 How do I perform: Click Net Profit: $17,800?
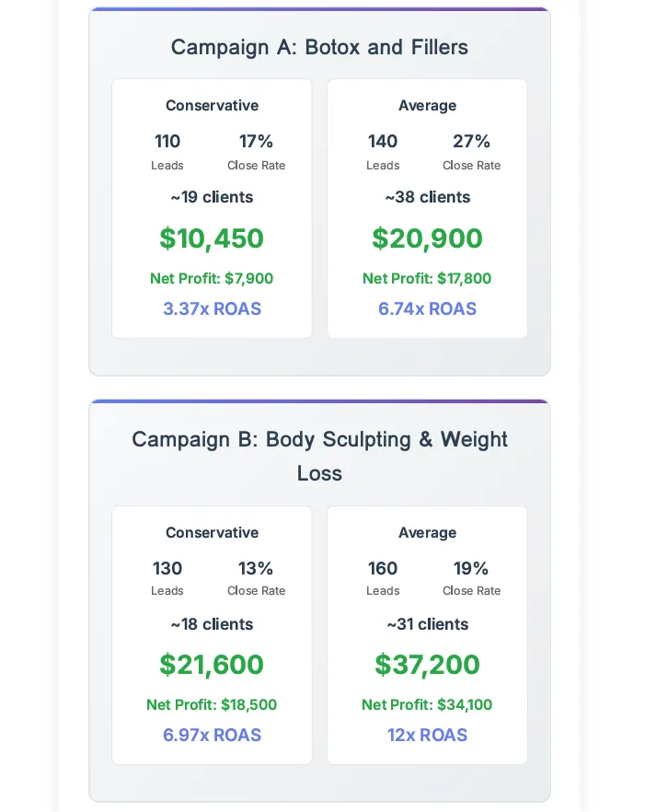pos(427,278)
